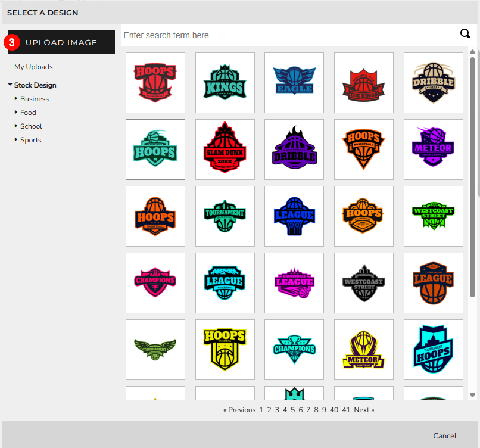Click the scrollbar up arrow

(472, 51)
